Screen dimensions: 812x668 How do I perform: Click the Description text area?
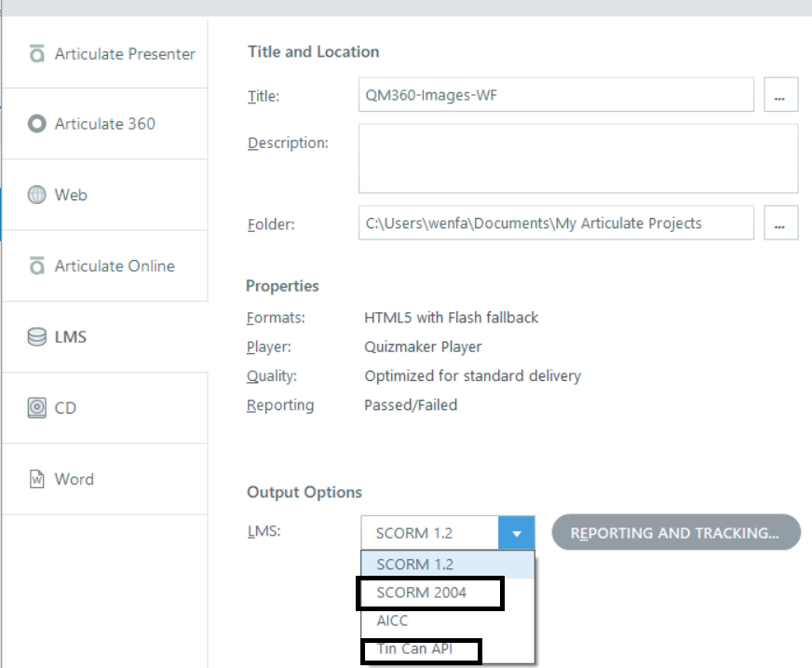coord(577,158)
